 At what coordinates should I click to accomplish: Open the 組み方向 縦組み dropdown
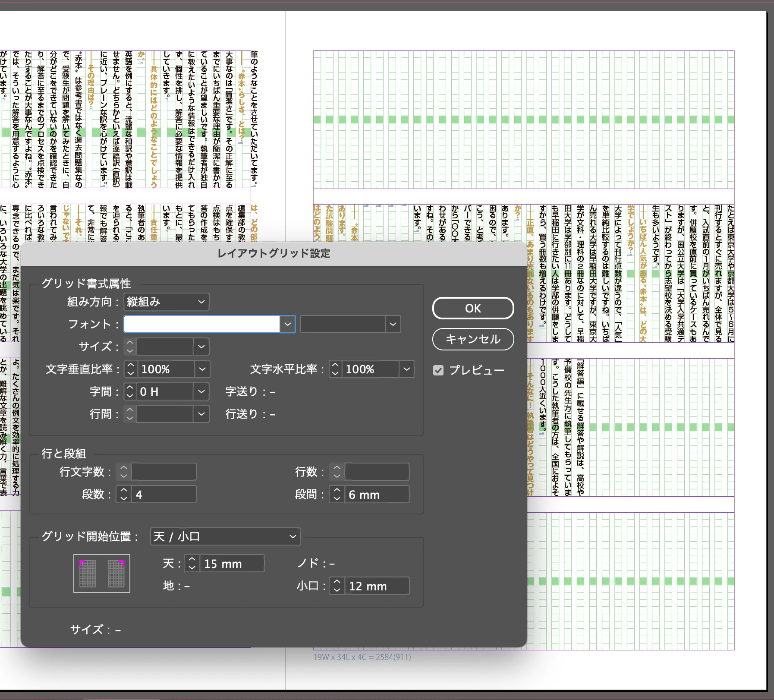(166, 302)
